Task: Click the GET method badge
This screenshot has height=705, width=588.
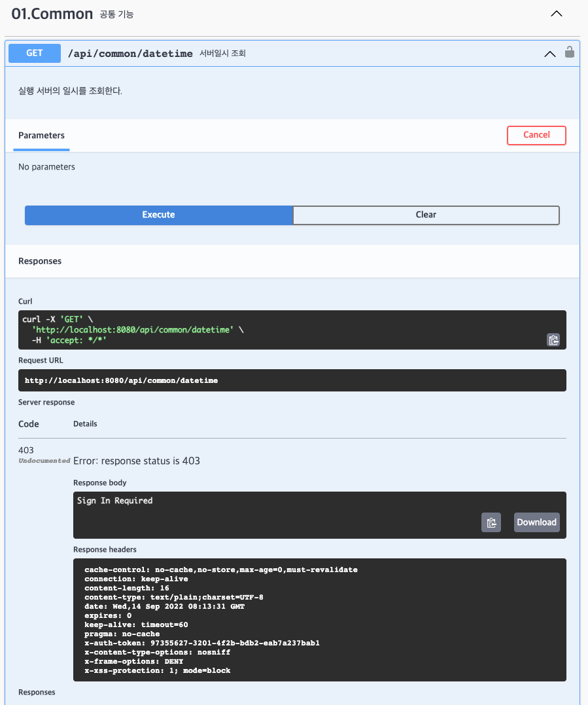Action: click(35, 53)
